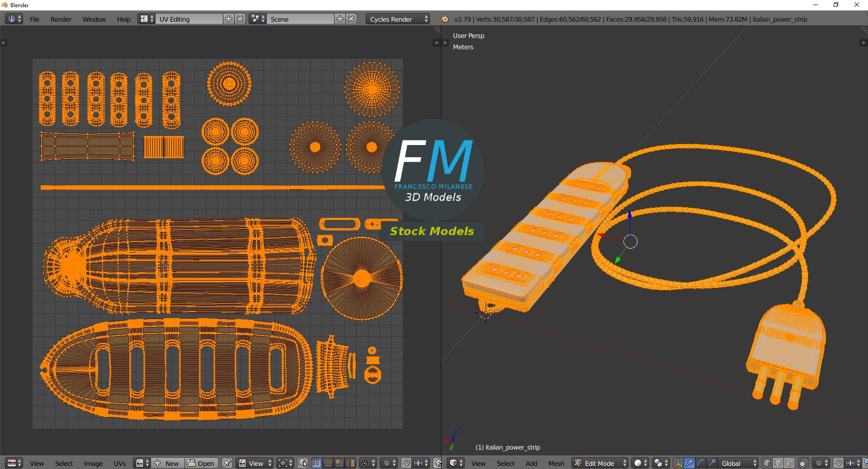Toggle snap magnet in 3D viewport
Viewport: 868px width, 469px height.
coord(838,463)
